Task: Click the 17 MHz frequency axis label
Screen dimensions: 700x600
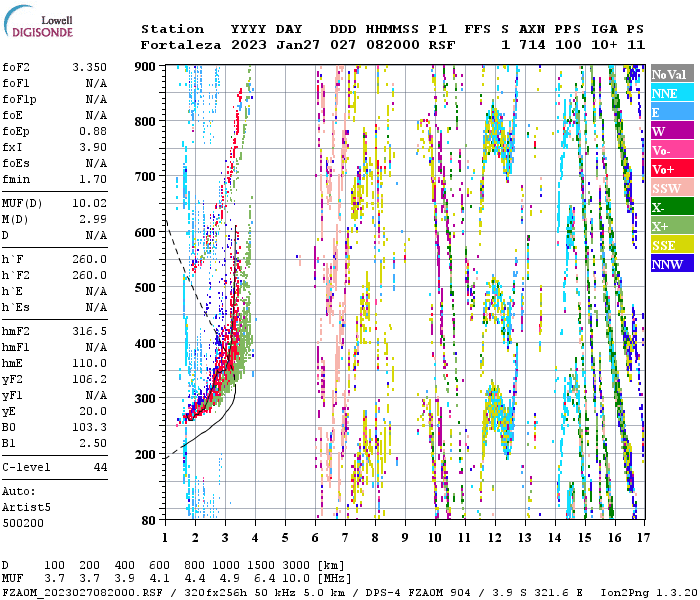Action: click(643, 538)
